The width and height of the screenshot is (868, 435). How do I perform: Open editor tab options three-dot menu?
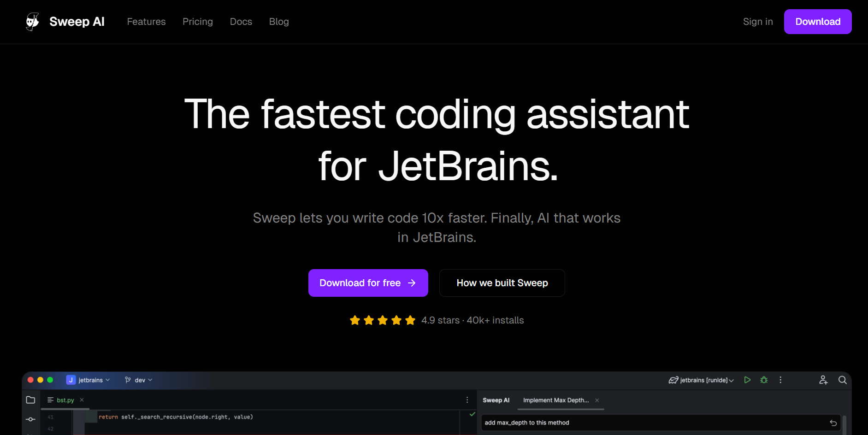click(467, 400)
